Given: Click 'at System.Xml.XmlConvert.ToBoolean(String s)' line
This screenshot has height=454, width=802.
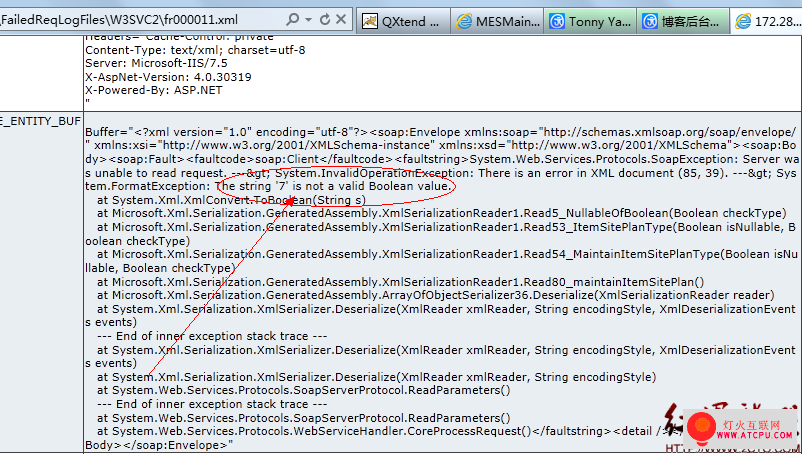Looking at the screenshot, I should [x=232, y=200].
